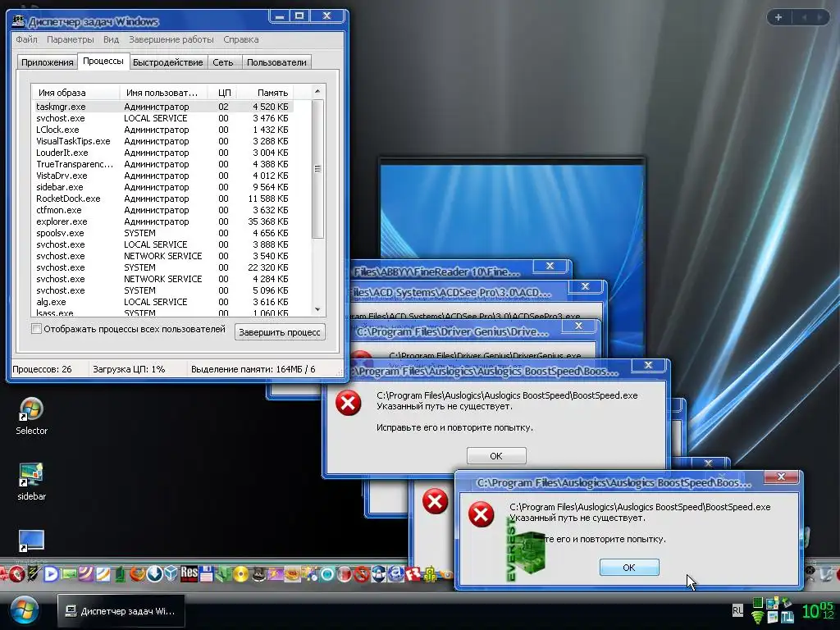This screenshot has width=840, height=630.
Task: Sort by Имя пользователя column header
Action: pos(164,93)
